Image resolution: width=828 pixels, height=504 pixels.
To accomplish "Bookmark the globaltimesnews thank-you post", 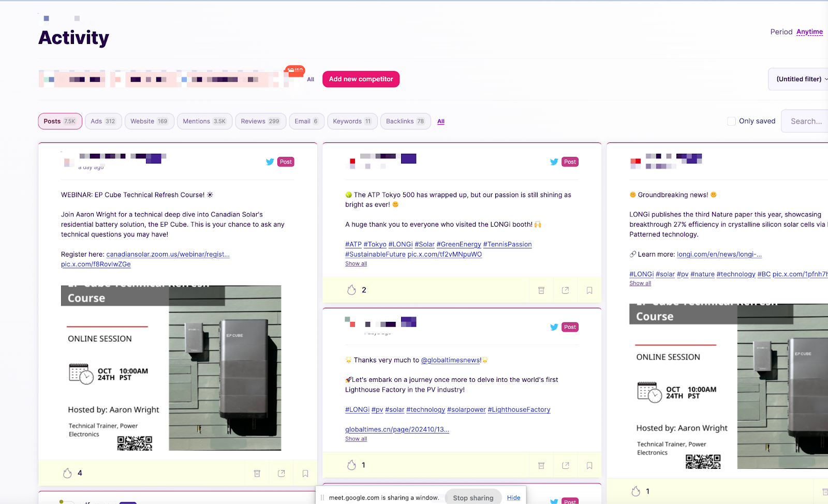I will [589, 466].
